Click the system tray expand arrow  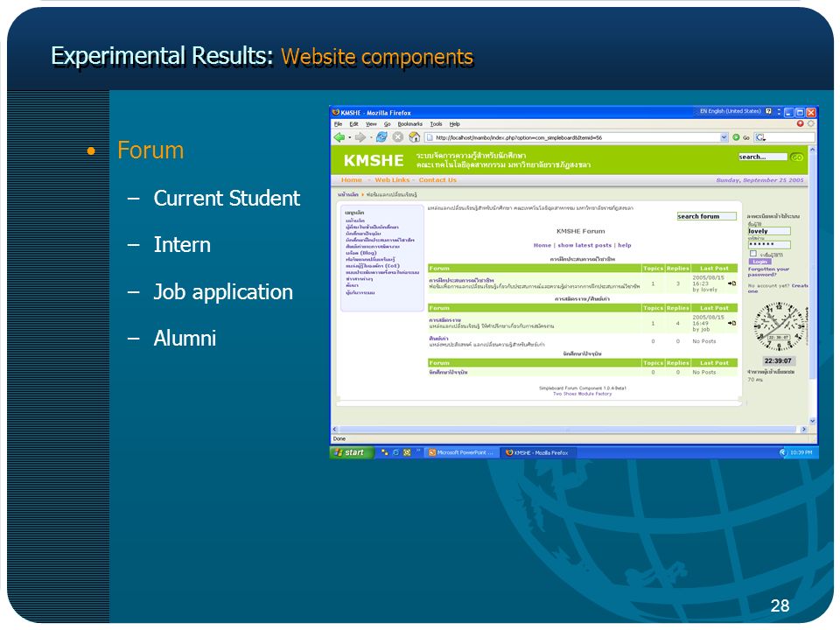coord(783,452)
